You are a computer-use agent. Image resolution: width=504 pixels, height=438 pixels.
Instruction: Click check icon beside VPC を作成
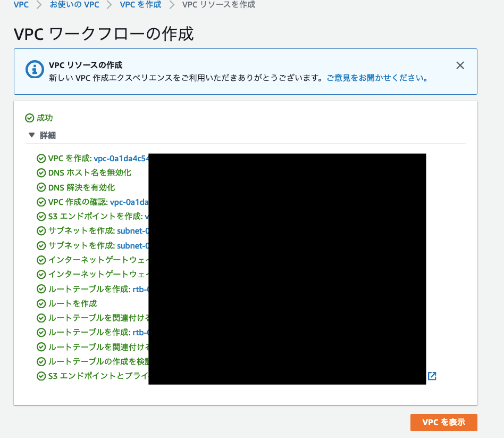(41, 159)
